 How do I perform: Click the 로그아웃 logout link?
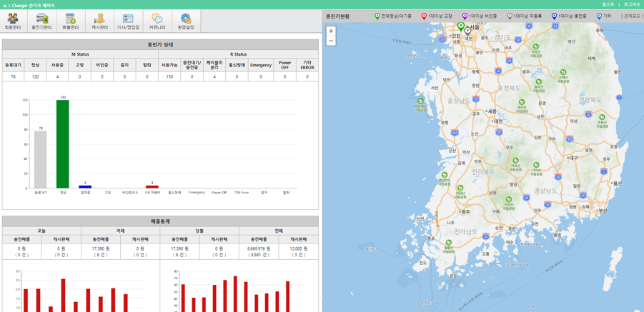[631, 4]
